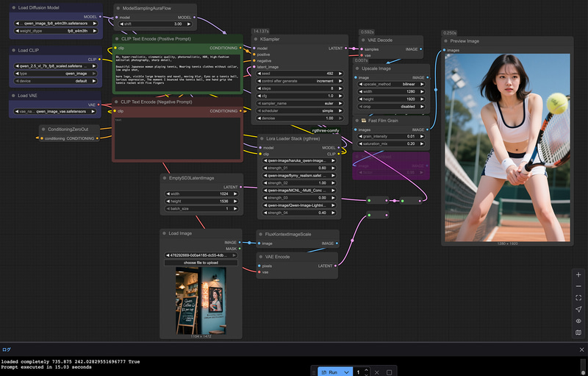
Task: Increase strength_04 using its right arrow
Action: tap(333, 213)
